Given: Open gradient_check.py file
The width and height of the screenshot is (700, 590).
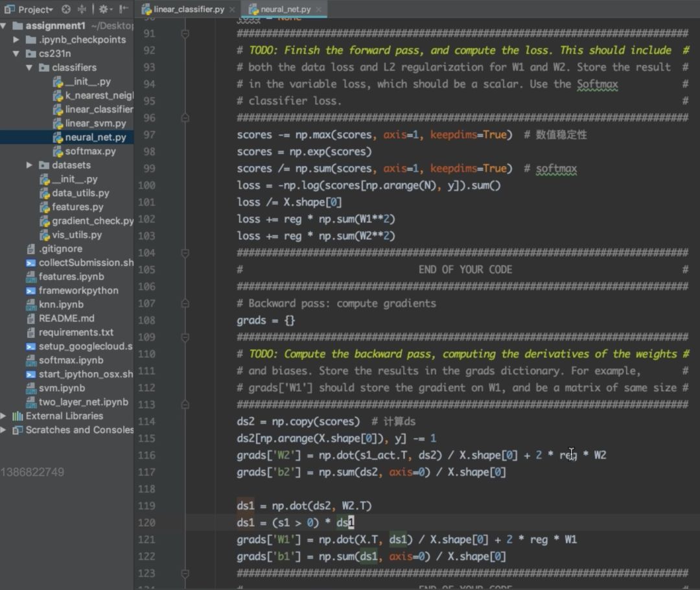Looking at the screenshot, I should tap(93, 221).
